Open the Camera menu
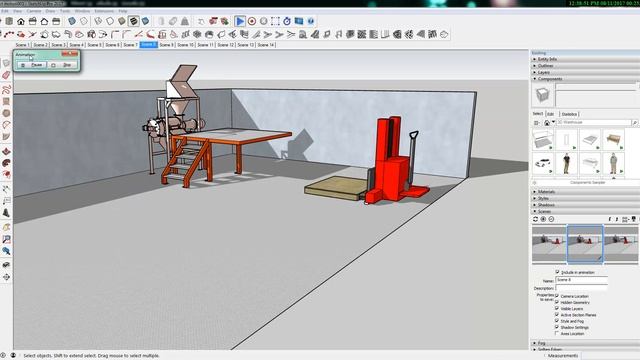The image size is (640, 360). (x=34, y=11)
